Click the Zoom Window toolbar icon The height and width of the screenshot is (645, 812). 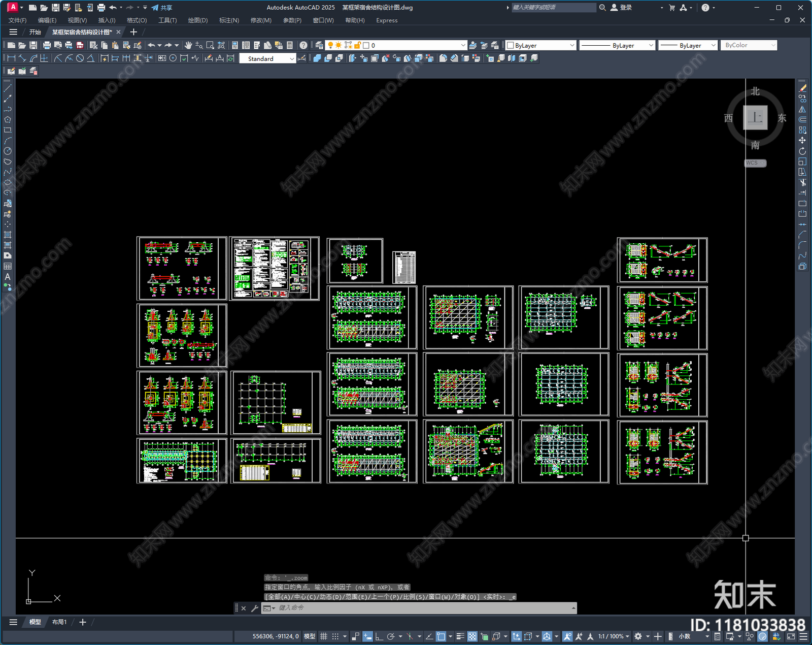tap(210, 45)
